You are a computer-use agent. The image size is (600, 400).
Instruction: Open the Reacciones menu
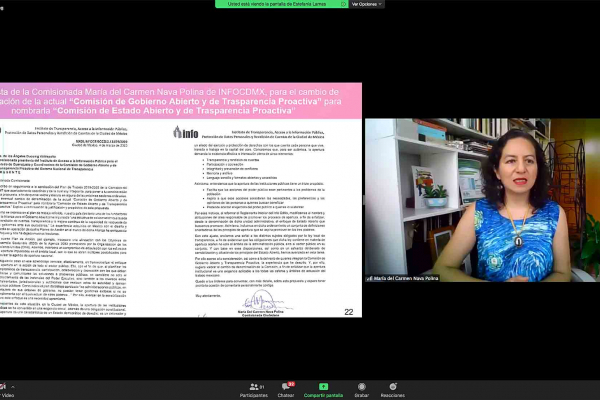pos(393,388)
